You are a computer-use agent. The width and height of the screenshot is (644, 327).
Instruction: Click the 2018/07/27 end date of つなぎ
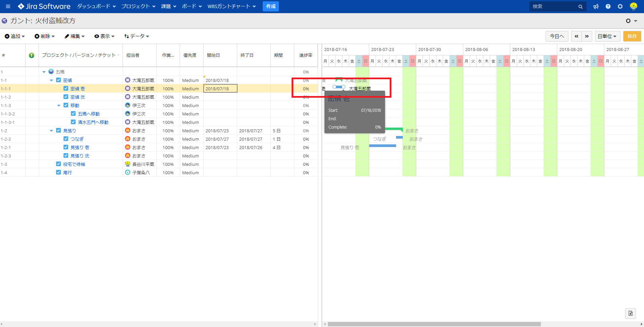[251, 139]
